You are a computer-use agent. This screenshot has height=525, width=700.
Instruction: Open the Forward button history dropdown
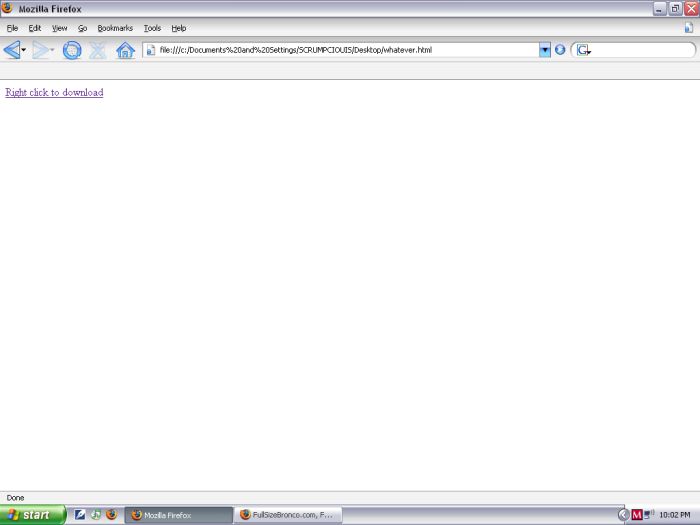click(x=52, y=50)
